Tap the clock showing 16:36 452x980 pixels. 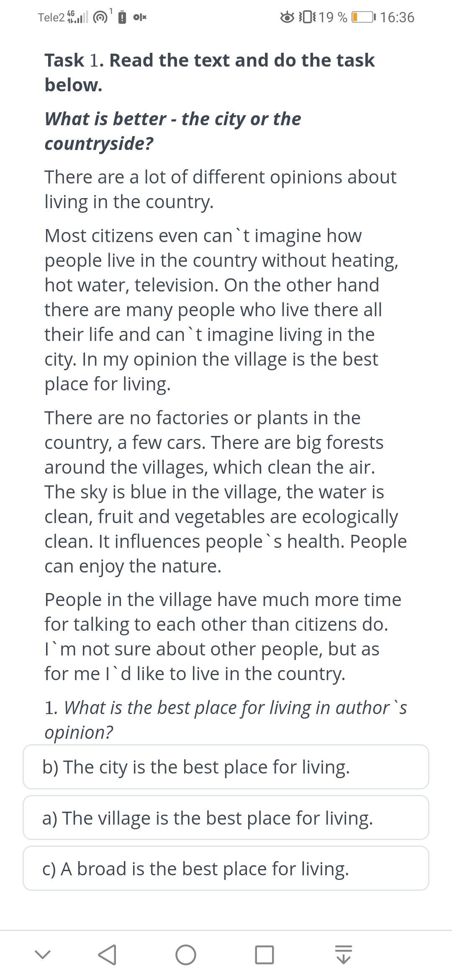pos(398,17)
